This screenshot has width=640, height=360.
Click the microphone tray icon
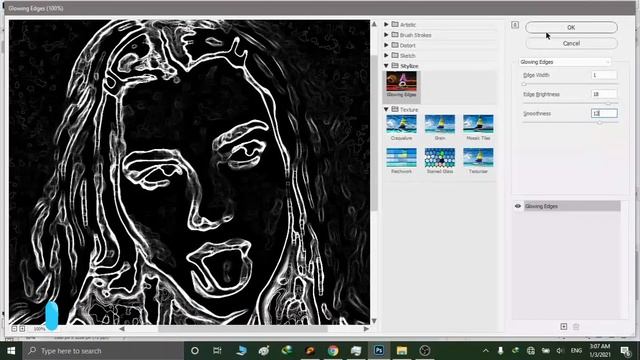[x=500, y=351]
